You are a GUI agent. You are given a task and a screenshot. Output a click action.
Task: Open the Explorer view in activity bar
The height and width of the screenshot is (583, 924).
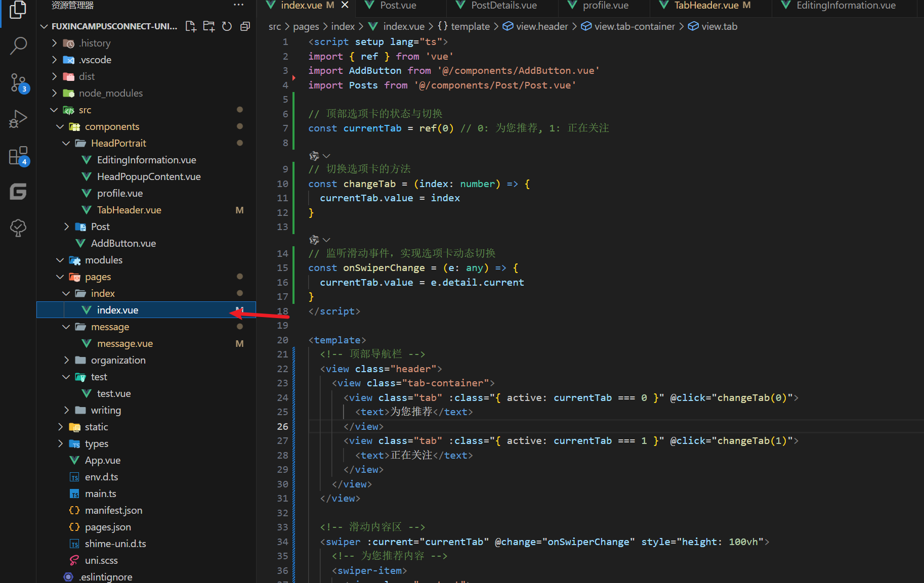pyautogui.click(x=18, y=10)
